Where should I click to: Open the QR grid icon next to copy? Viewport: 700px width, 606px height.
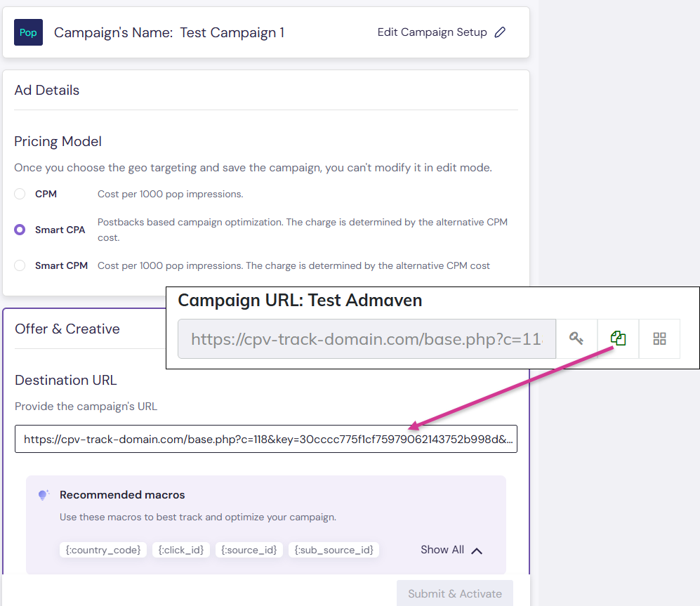(x=659, y=338)
